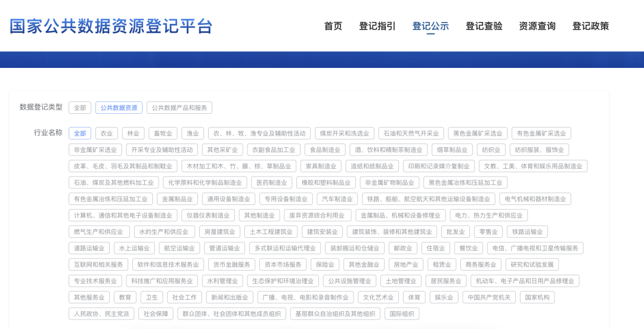Open 登记政策 in top navigation
This screenshot has width=644, height=329.
590,26
